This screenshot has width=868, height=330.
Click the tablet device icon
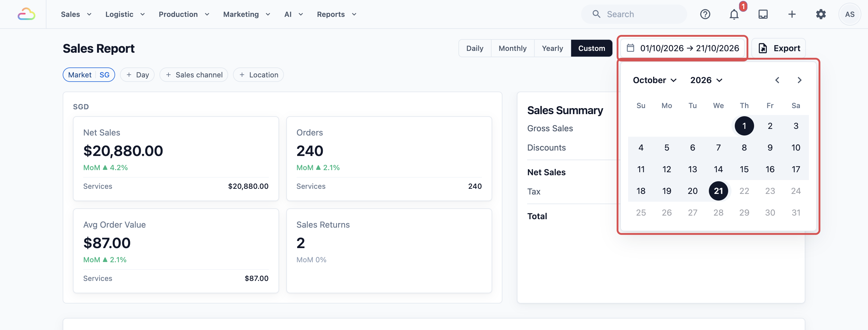pyautogui.click(x=763, y=14)
